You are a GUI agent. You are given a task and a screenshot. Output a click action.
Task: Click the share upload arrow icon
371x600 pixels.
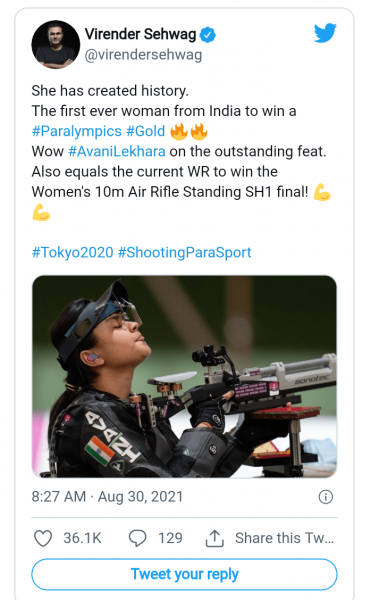tap(215, 538)
